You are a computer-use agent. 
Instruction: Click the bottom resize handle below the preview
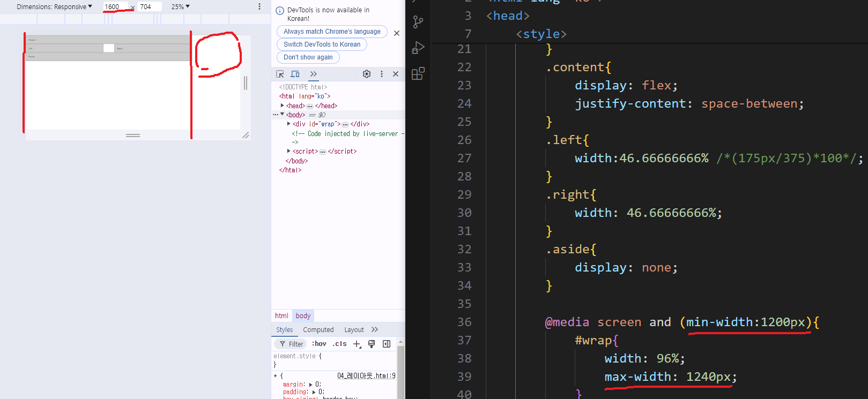pos(133,135)
